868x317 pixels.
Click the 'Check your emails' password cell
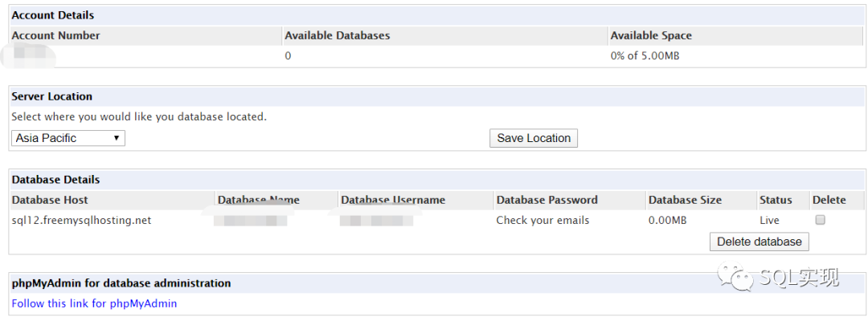(542, 220)
